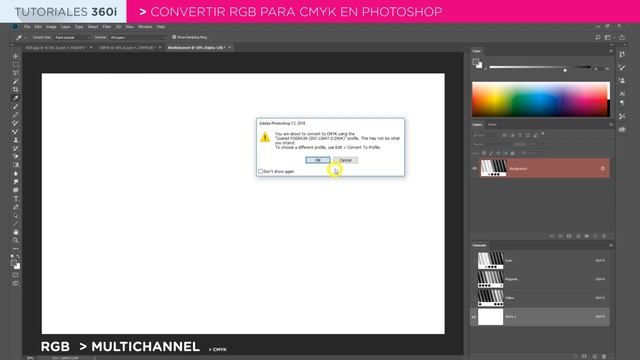This screenshot has width=640, height=360.
Task: Pick a color from the spectrum ramp
Action: [541, 99]
